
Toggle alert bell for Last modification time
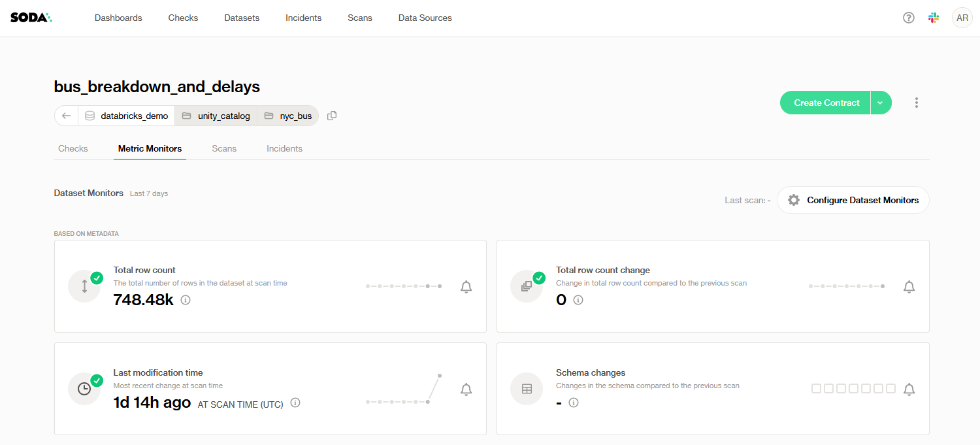pyautogui.click(x=466, y=389)
